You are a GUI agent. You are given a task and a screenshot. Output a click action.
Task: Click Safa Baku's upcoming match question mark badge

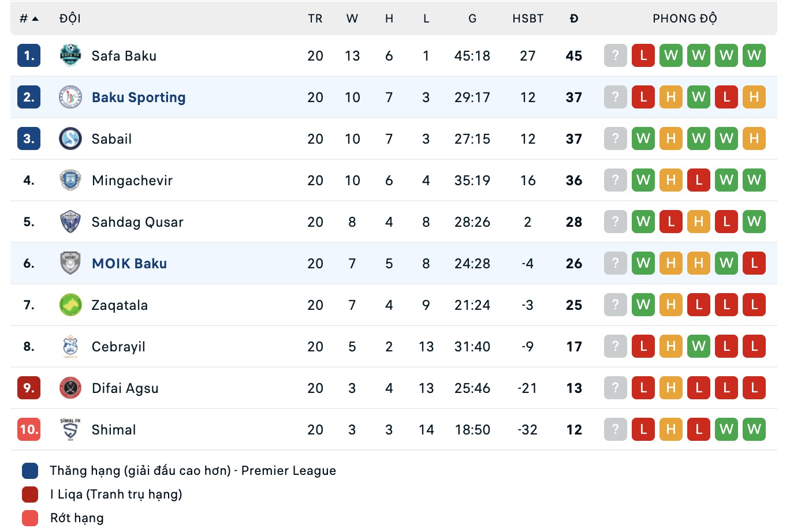point(616,56)
